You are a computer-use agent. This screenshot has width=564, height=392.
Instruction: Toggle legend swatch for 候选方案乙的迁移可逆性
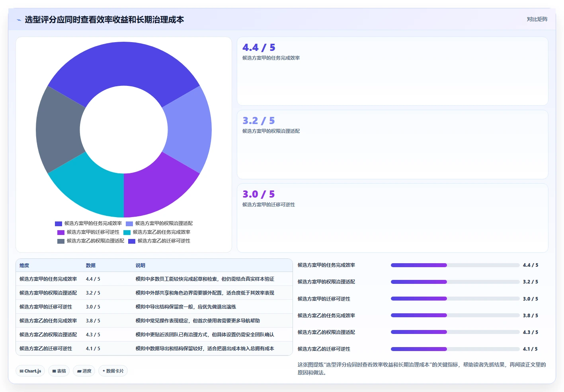(132, 241)
